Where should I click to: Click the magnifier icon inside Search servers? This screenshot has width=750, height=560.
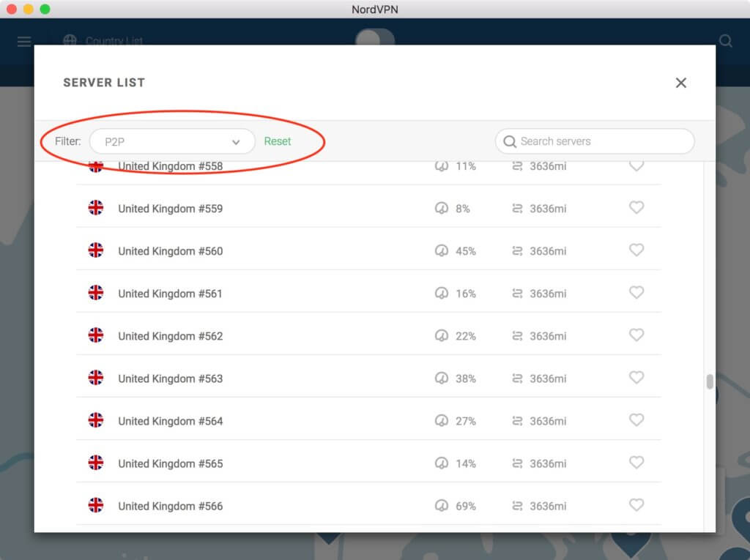pos(510,141)
